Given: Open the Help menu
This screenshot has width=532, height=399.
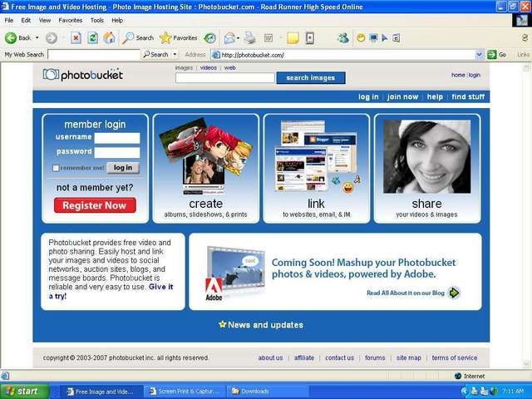Looking at the screenshot, I should click(117, 20).
